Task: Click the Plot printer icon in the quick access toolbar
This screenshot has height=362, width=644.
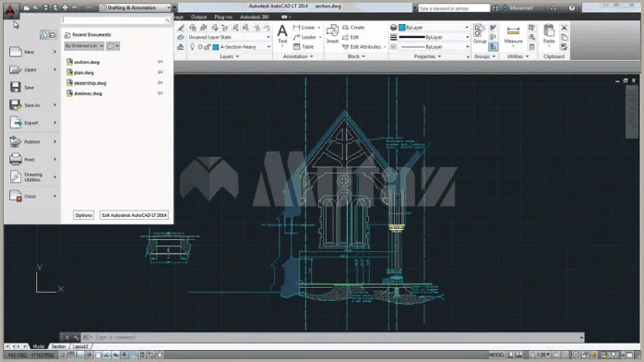Action: 65,7
